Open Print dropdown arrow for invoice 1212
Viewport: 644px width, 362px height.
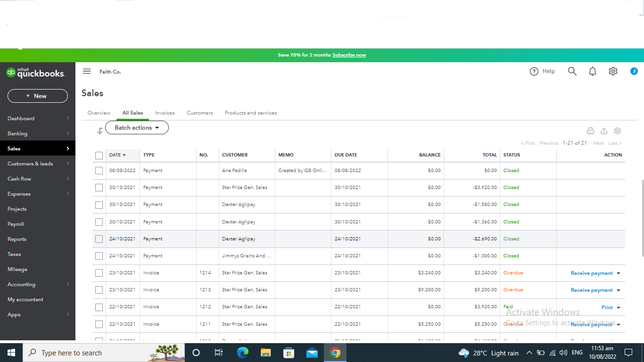(619, 308)
